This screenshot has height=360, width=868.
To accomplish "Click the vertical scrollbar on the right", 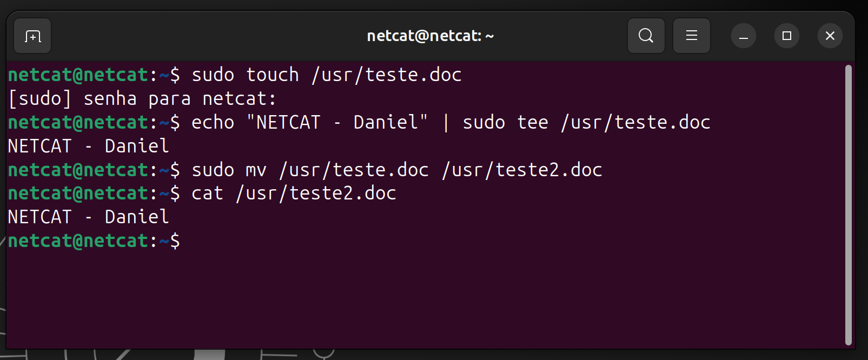I will pos(849,205).
